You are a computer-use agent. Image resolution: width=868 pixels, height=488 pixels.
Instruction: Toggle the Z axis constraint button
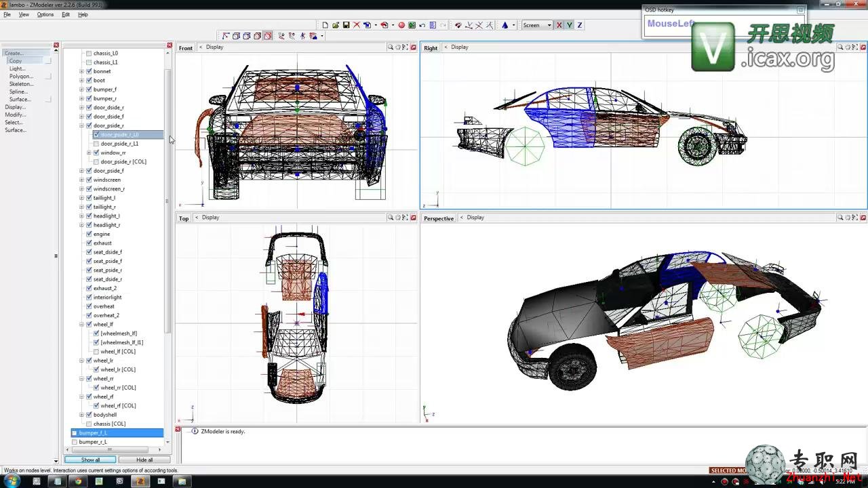[580, 25]
